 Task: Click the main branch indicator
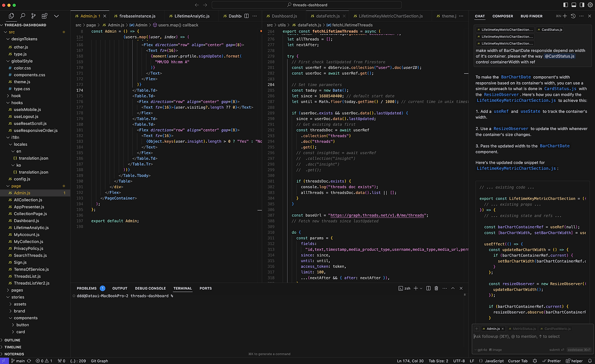pyautogui.click(x=19, y=361)
